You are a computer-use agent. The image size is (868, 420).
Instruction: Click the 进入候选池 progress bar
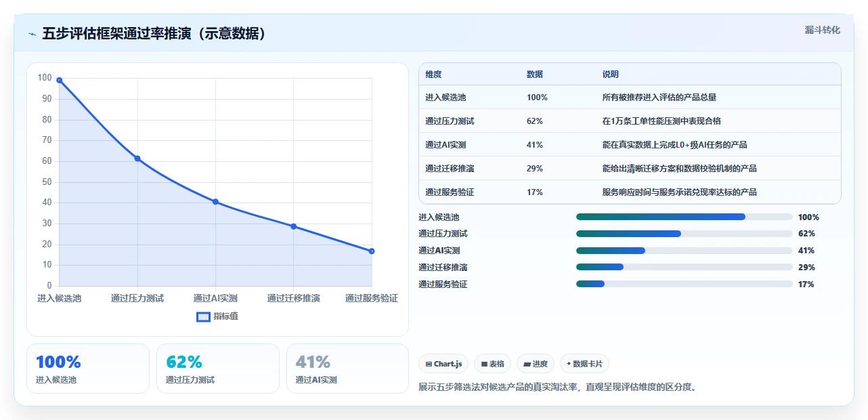click(x=685, y=217)
